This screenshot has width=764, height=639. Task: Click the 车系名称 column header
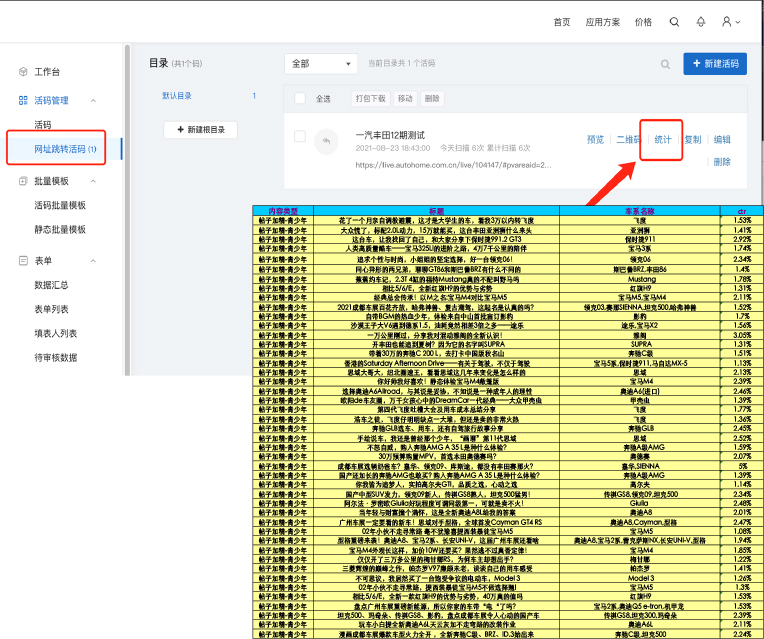640,211
